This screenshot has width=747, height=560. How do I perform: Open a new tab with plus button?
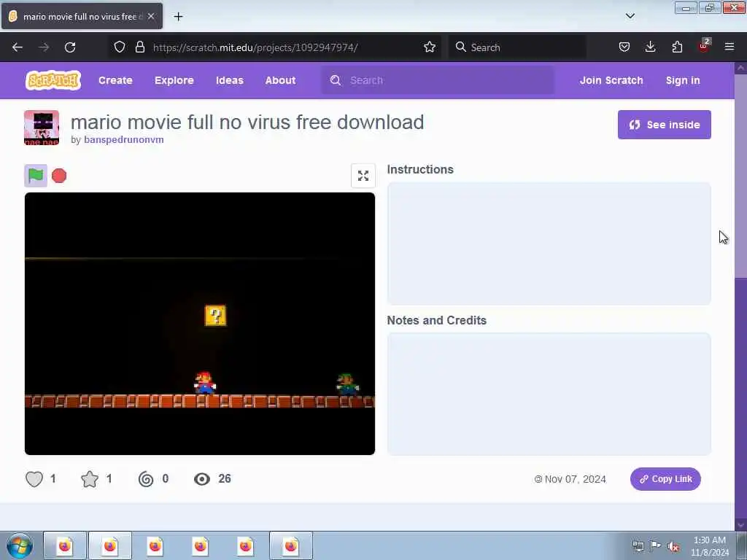tap(178, 17)
